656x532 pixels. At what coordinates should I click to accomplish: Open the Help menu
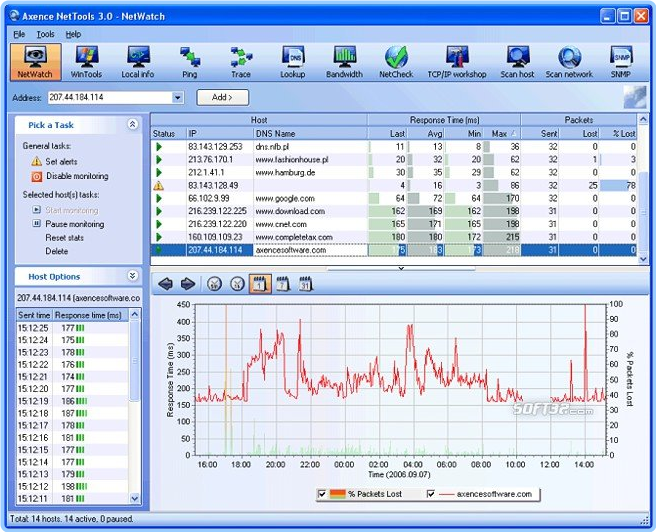73,34
